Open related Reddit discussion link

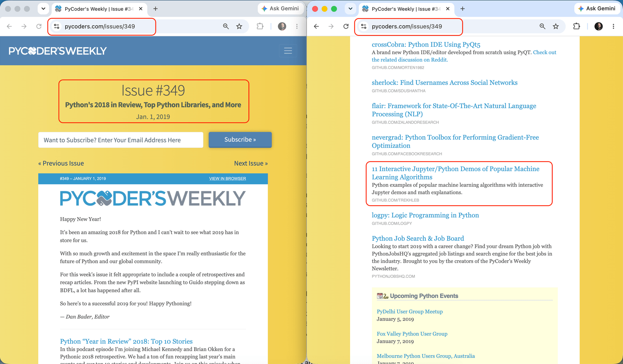click(464, 56)
